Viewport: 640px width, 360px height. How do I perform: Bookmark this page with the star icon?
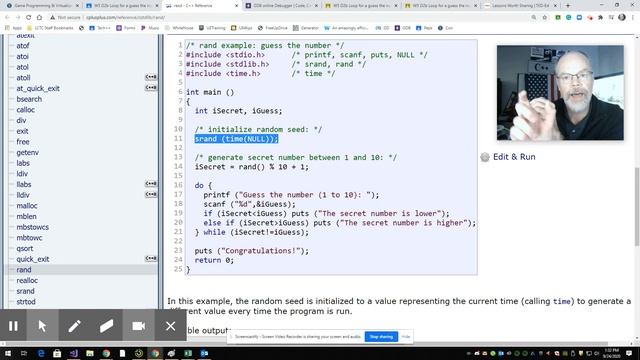tap(544, 18)
